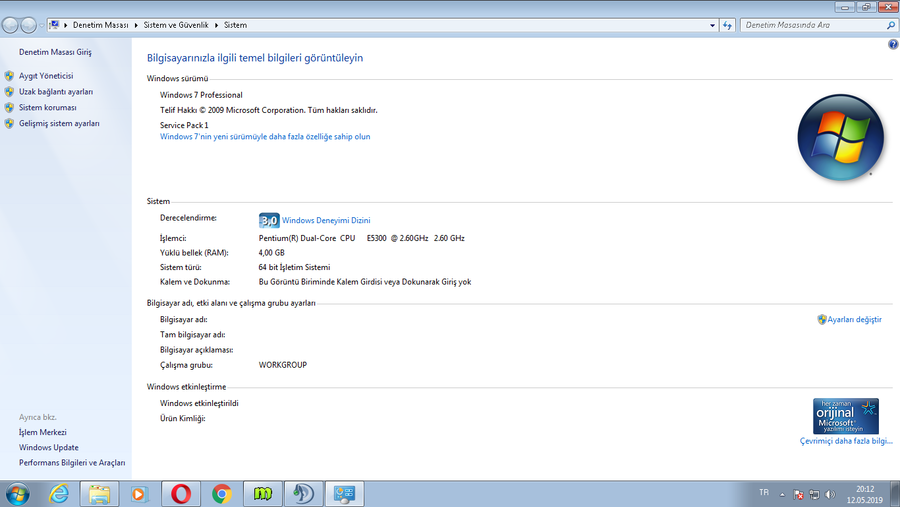Open Uzak bağlantı ayarları link

(56, 92)
